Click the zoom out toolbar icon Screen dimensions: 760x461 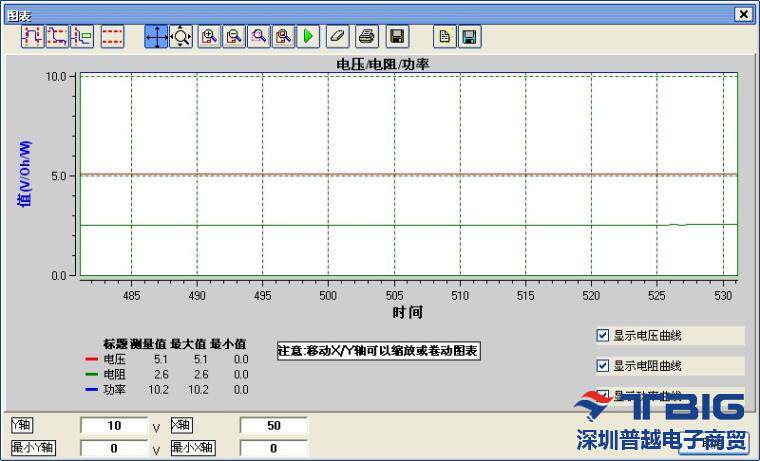pyautogui.click(x=234, y=36)
